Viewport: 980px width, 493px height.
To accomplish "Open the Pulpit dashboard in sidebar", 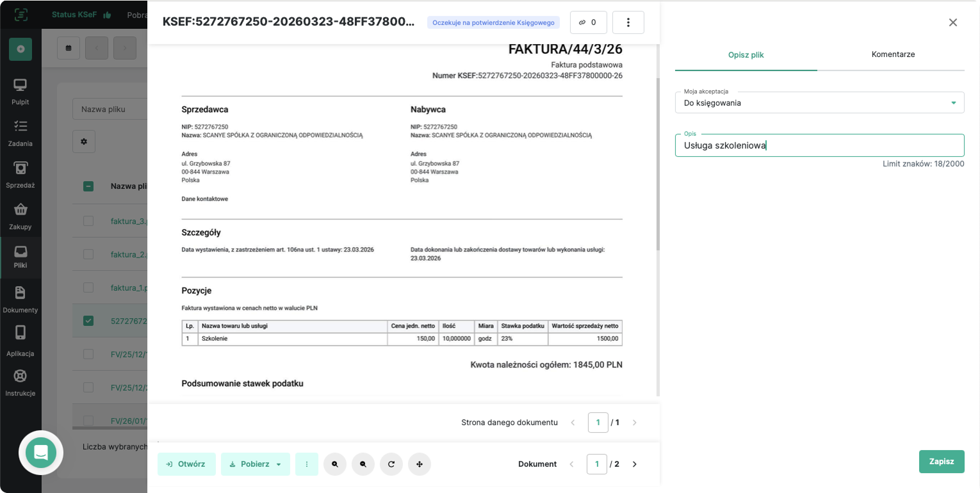I will pyautogui.click(x=20, y=92).
